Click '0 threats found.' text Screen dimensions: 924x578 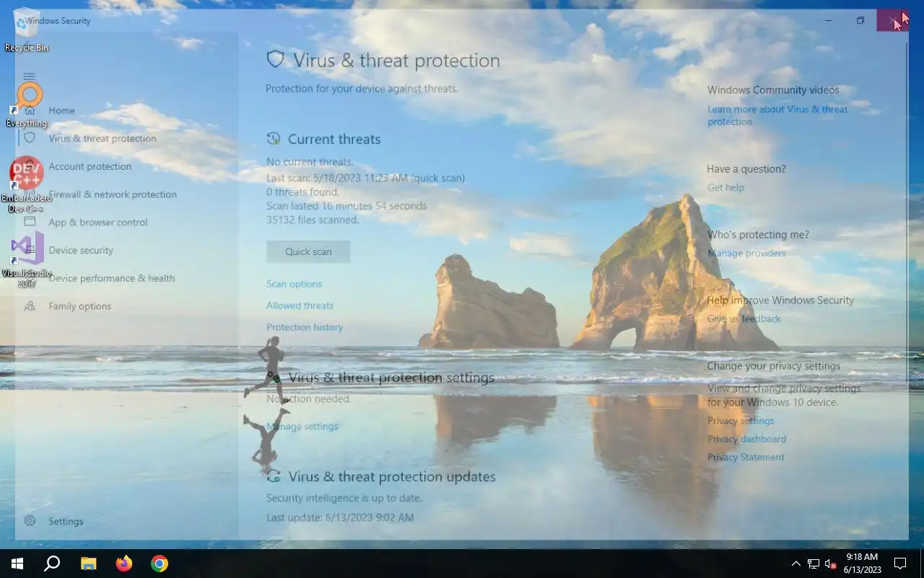pyautogui.click(x=302, y=192)
